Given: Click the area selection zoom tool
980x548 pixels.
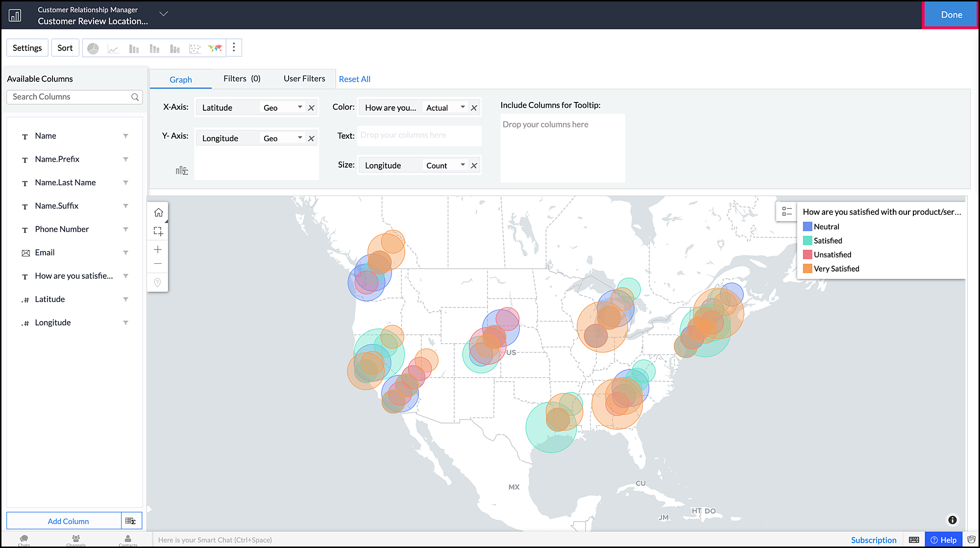Looking at the screenshot, I should [x=158, y=231].
